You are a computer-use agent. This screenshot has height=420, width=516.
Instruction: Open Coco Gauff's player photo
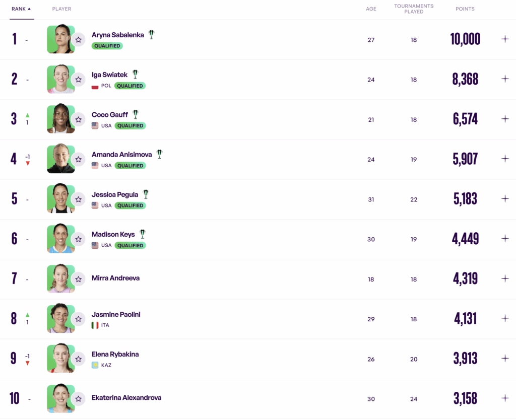tap(60, 119)
